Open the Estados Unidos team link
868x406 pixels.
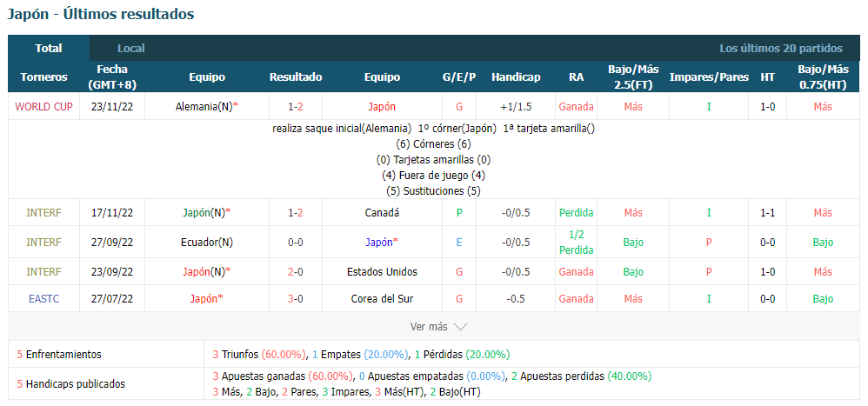(382, 272)
